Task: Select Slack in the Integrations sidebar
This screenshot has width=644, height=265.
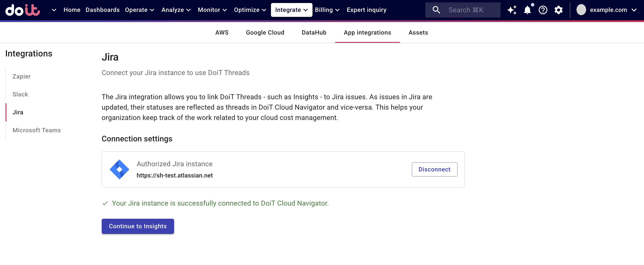Action: pyautogui.click(x=20, y=94)
